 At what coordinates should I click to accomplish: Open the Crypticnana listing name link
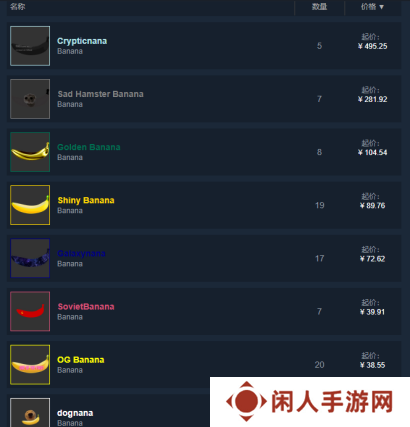(x=82, y=41)
